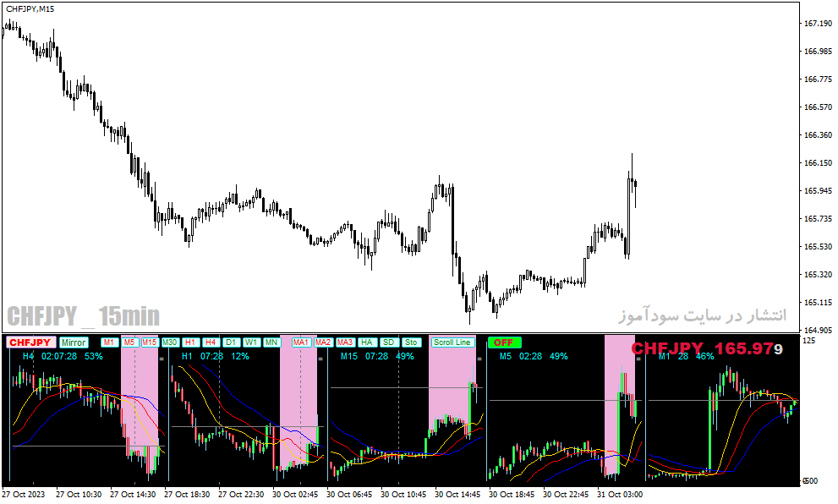Click the 166.570 price label
The image size is (838, 504).
point(819,107)
